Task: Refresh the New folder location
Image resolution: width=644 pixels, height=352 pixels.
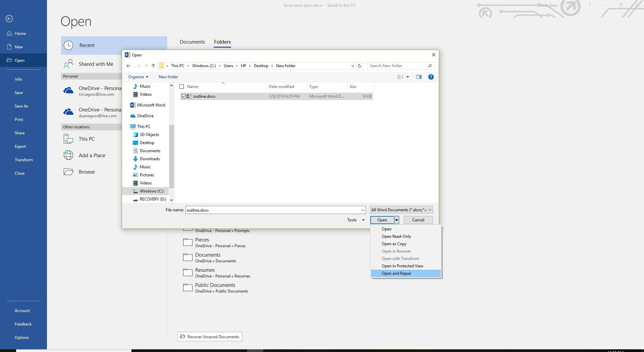Action: pos(360,66)
